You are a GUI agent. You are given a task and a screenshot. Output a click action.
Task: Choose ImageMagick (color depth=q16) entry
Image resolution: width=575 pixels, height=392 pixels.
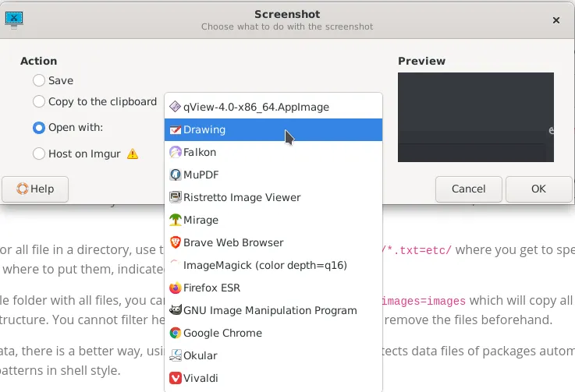(x=273, y=265)
